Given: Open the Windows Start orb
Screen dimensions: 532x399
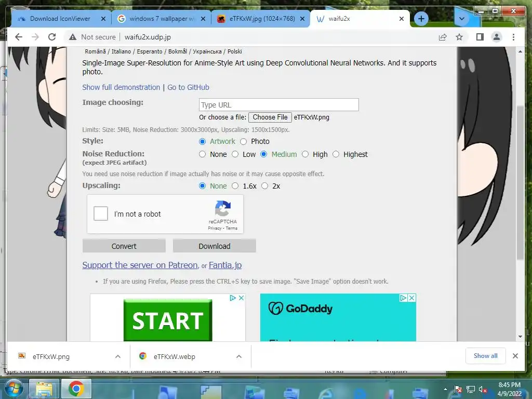Looking at the screenshot, I should pyautogui.click(x=13, y=389).
